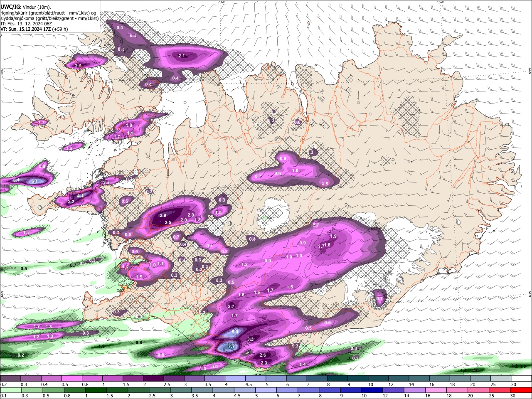532x399 pixels.
Task: Click the '7.7' precipitation value on the south coast
Action: (232, 347)
